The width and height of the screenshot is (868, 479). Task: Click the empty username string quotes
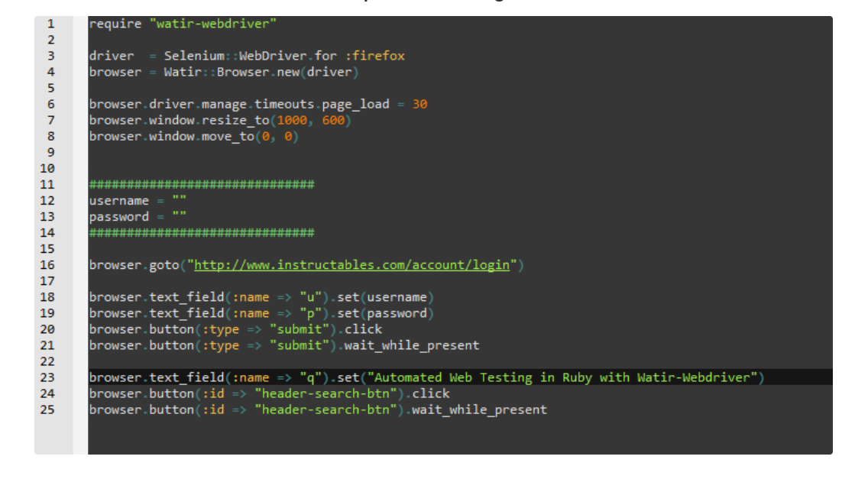point(180,199)
